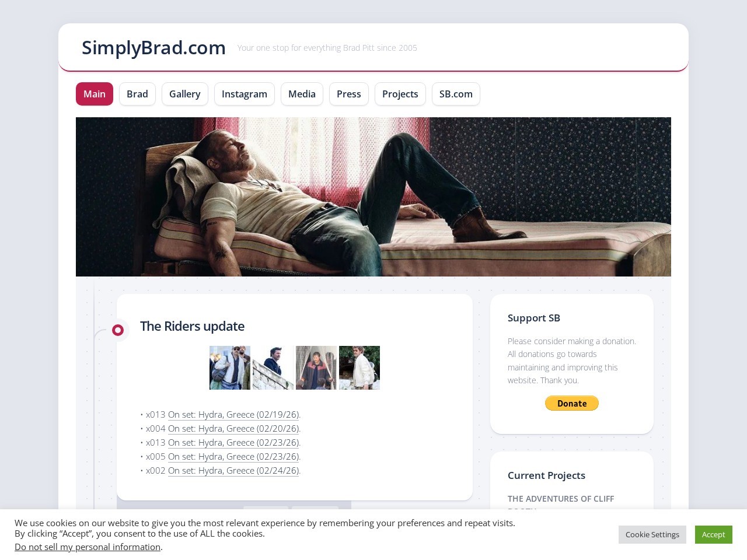Open the Main navigation tab
Image resolution: width=747 pixels, height=560 pixels.
[95, 94]
